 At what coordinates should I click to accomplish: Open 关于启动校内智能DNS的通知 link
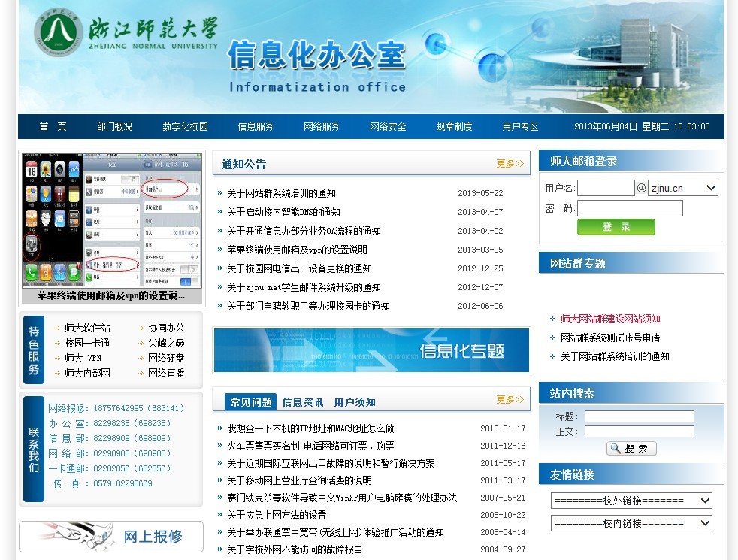click(x=283, y=212)
